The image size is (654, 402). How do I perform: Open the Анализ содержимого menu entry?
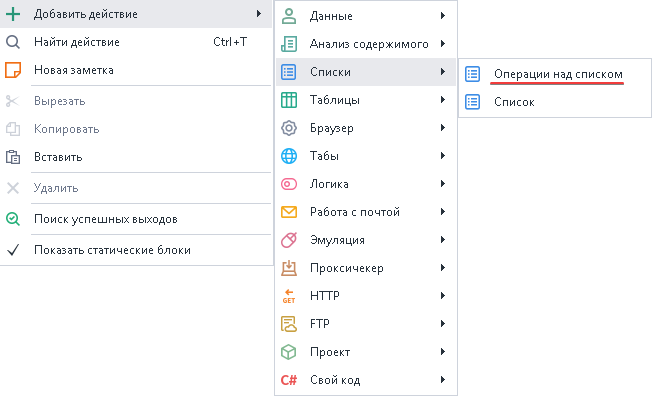point(368,44)
